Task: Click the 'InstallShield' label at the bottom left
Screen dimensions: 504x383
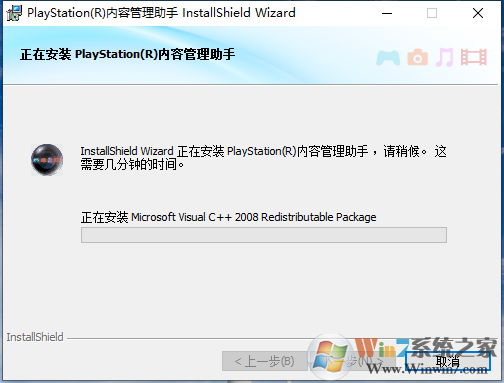Action: [35, 337]
